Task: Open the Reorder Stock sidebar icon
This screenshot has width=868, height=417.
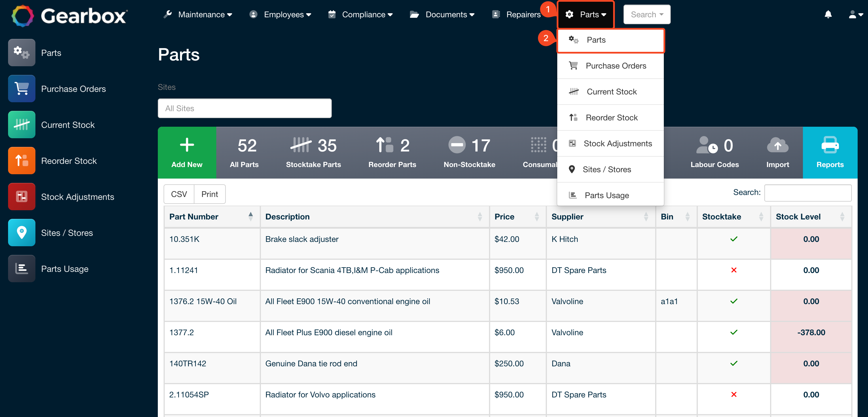Action: coord(22,160)
